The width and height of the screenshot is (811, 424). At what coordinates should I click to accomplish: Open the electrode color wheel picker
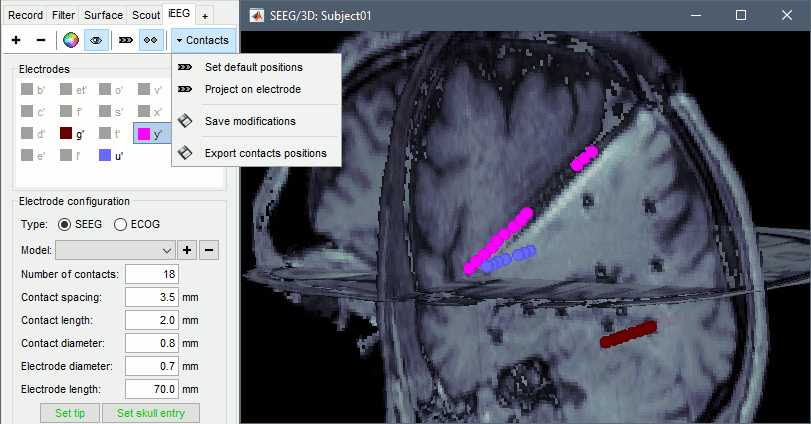(x=70, y=40)
